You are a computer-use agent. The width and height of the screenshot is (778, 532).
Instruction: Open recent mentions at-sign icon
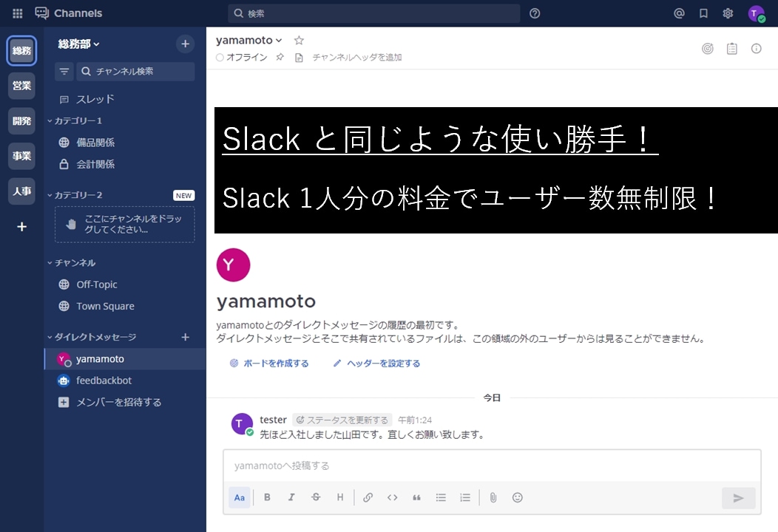(x=679, y=13)
